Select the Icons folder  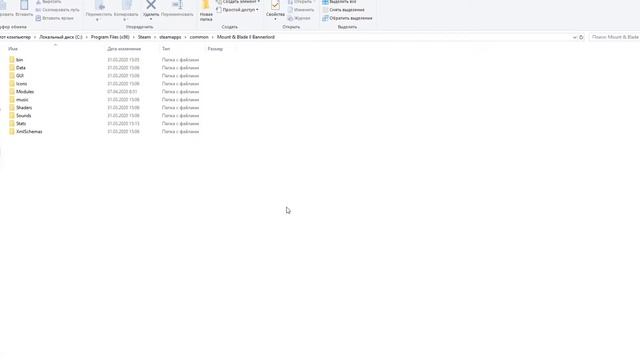18,84
